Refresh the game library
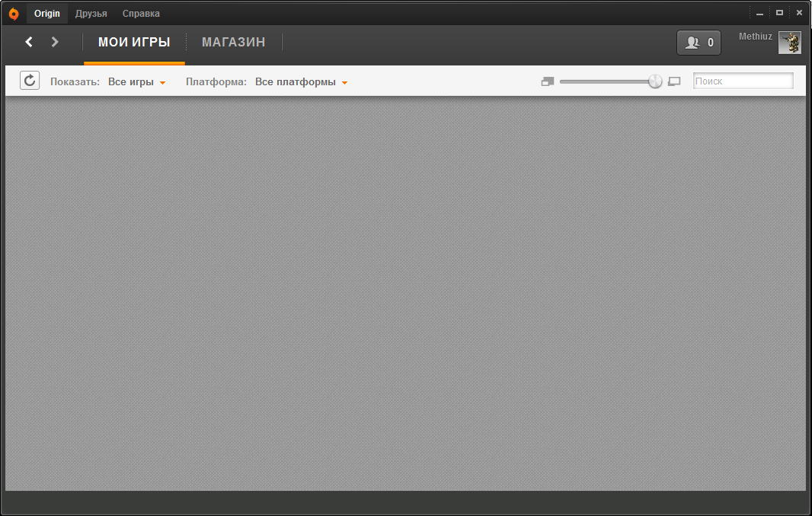Image resolution: width=812 pixels, height=516 pixels. pos(30,80)
